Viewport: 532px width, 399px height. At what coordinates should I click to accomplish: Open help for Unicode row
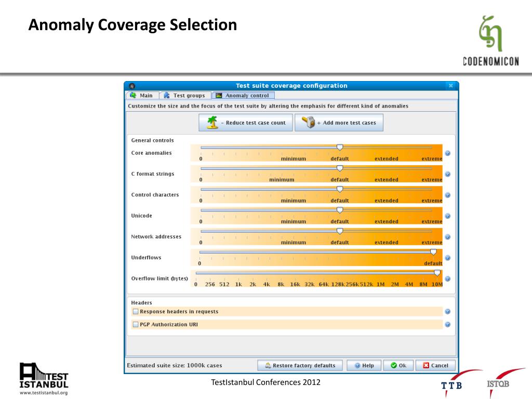[x=447, y=216]
